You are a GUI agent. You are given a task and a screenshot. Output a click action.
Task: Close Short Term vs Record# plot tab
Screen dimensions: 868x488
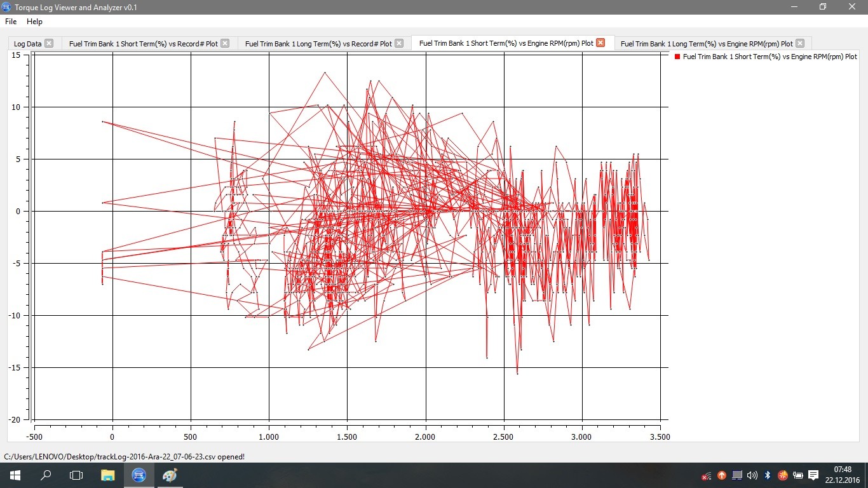click(225, 43)
